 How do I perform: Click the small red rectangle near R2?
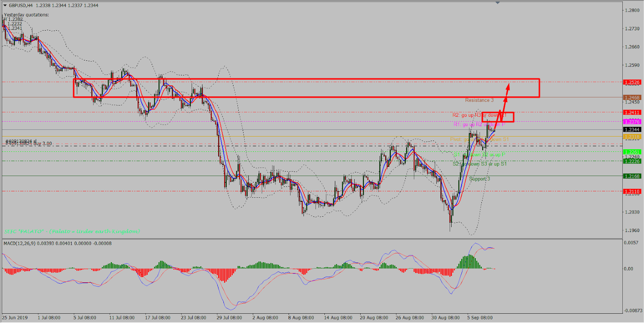[497, 117]
